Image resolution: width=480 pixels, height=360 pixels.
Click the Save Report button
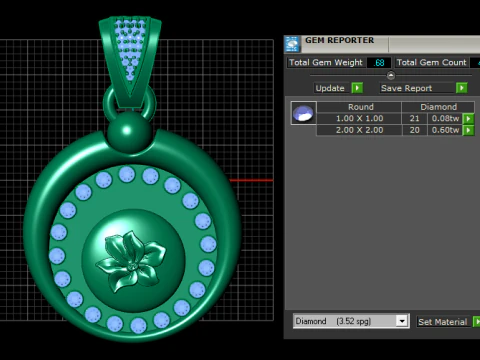(417, 88)
